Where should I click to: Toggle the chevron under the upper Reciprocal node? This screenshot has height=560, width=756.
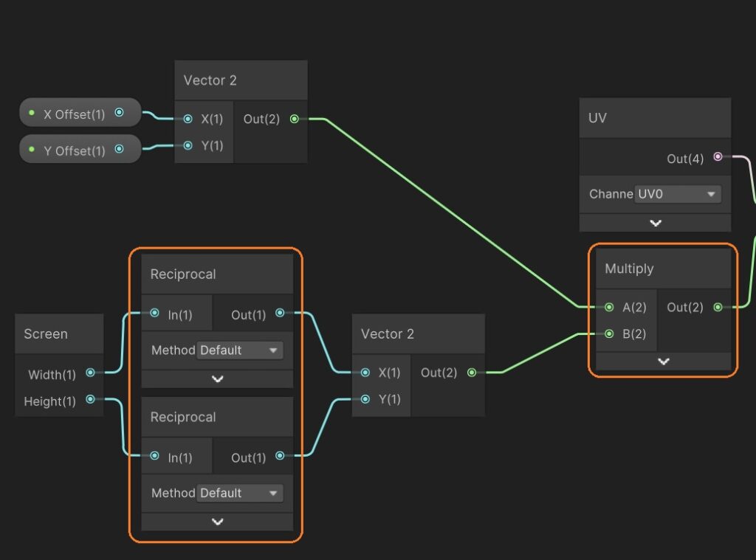click(x=217, y=378)
